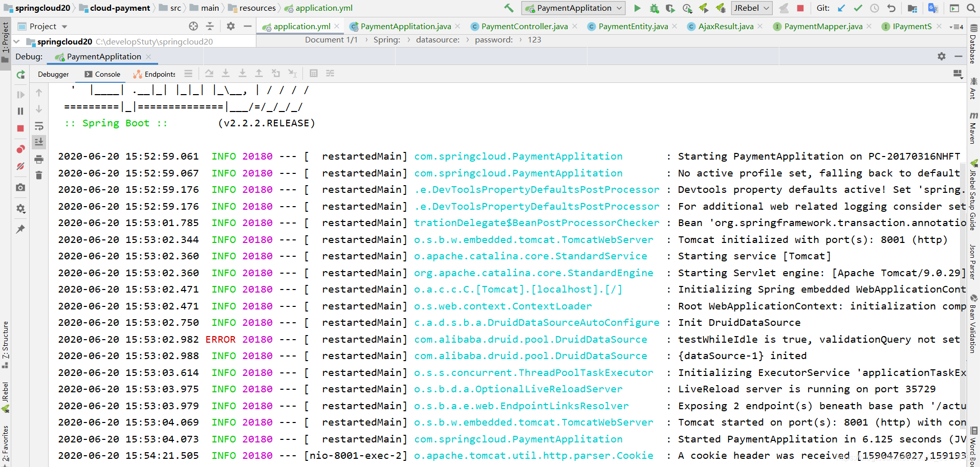Open Database tool window

pyautogui.click(x=973, y=43)
